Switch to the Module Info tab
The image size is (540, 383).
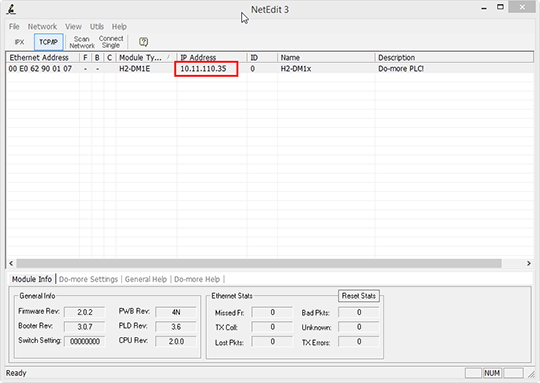(x=32, y=279)
